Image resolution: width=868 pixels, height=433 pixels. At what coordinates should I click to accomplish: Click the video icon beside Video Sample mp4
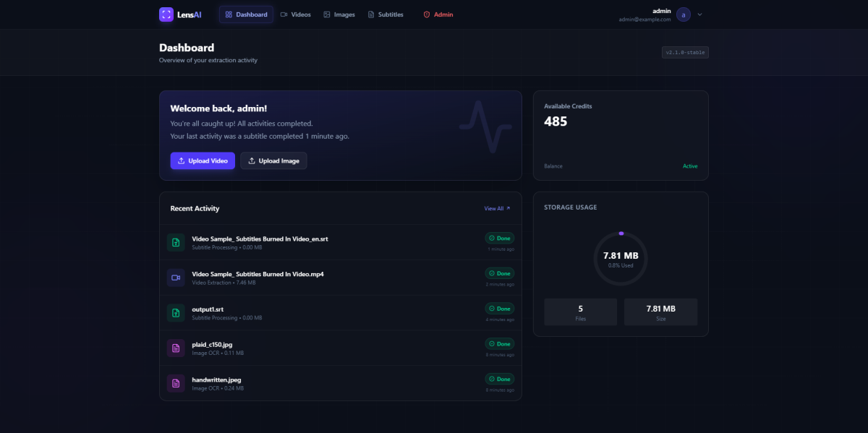click(x=176, y=278)
